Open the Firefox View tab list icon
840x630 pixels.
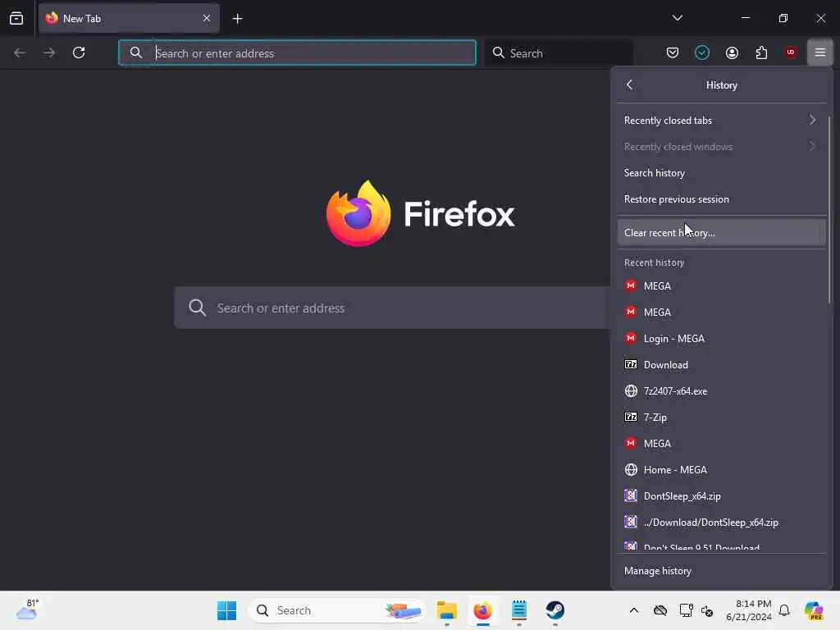click(x=16, y=18)
